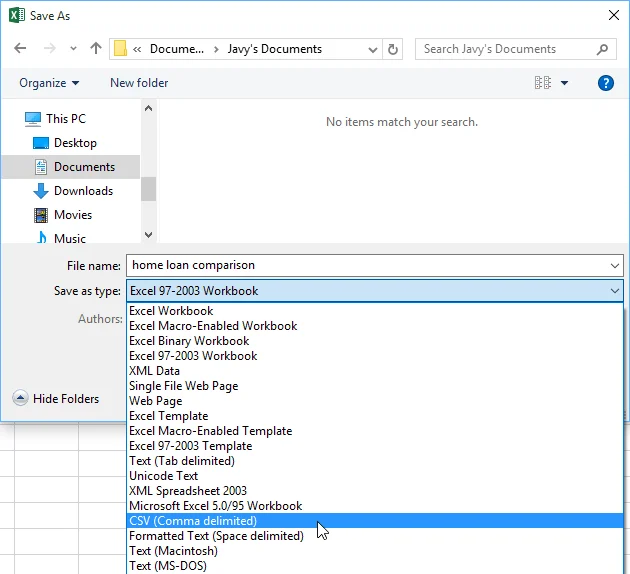Click the Back navigation arrow

pyautogui.click(x=20, y=49)
